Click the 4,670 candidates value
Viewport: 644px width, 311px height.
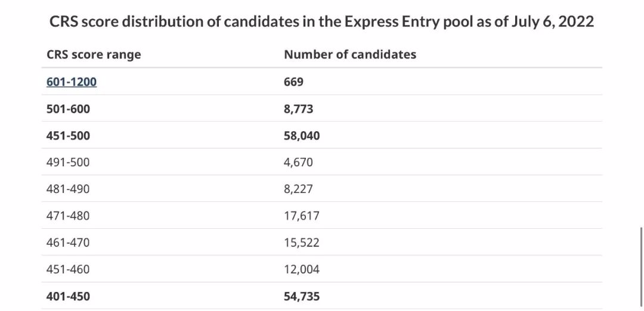(x=298, y=163)
